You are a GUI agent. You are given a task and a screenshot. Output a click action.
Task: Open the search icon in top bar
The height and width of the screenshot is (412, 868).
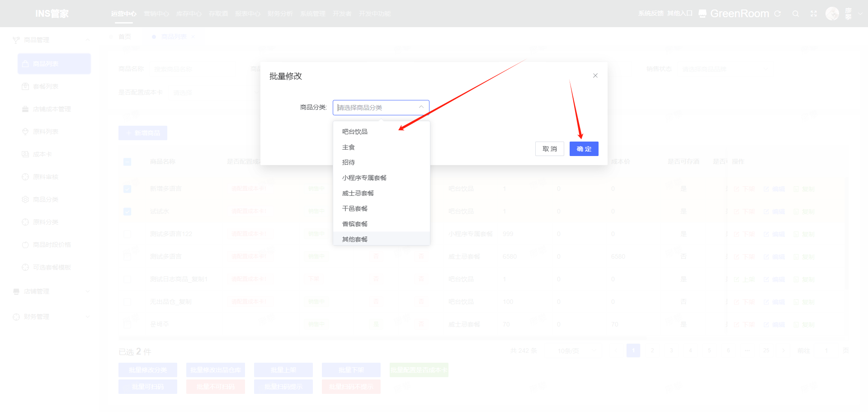pos(796,14)
